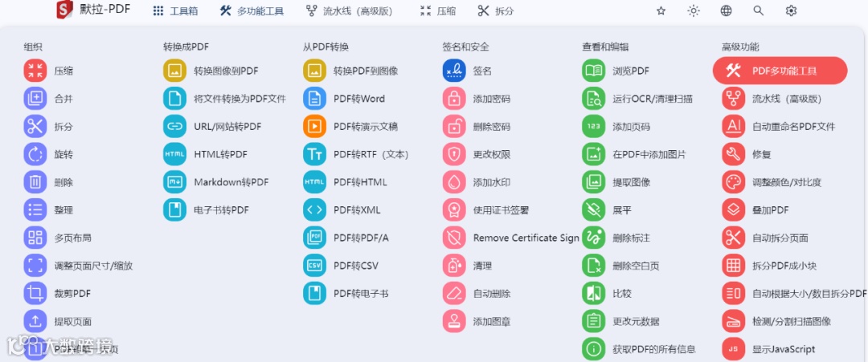The height and width of the screenshot is (362, 868).
Task: Open settings via the gear icon
Action: (x=791, y=10)
